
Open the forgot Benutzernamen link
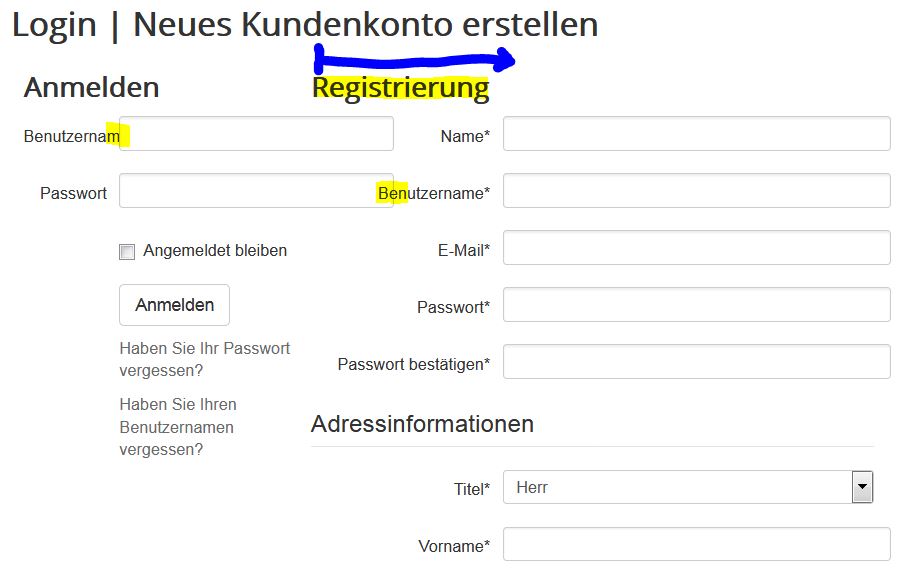pos(177,427)
